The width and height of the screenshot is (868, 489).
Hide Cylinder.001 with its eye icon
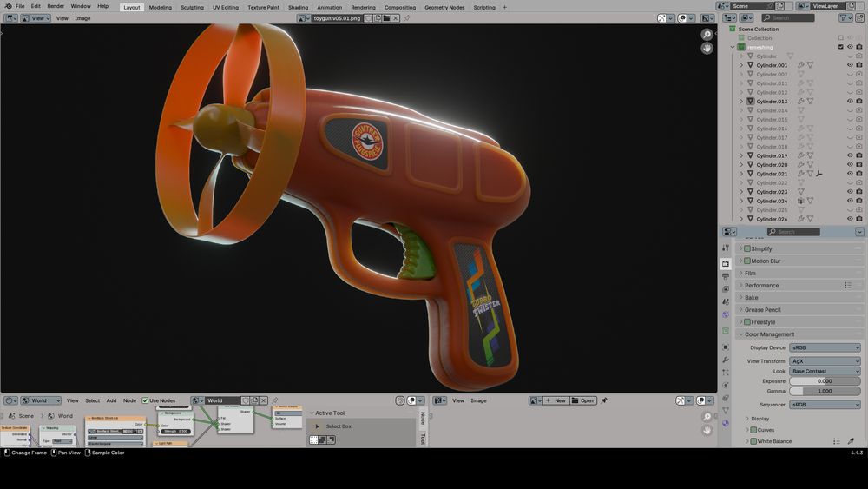tap(850, 65)
